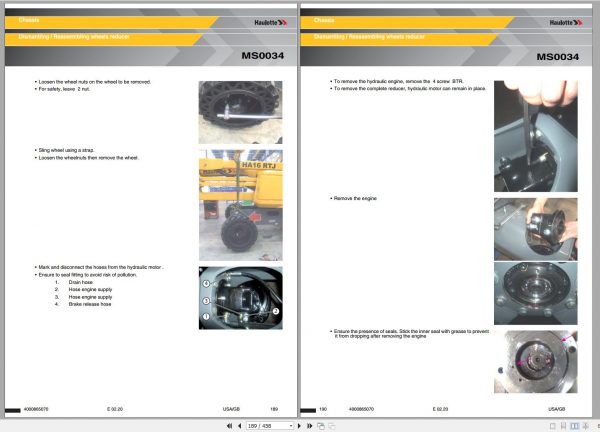Click list item '1. Drain hose'

74,282
